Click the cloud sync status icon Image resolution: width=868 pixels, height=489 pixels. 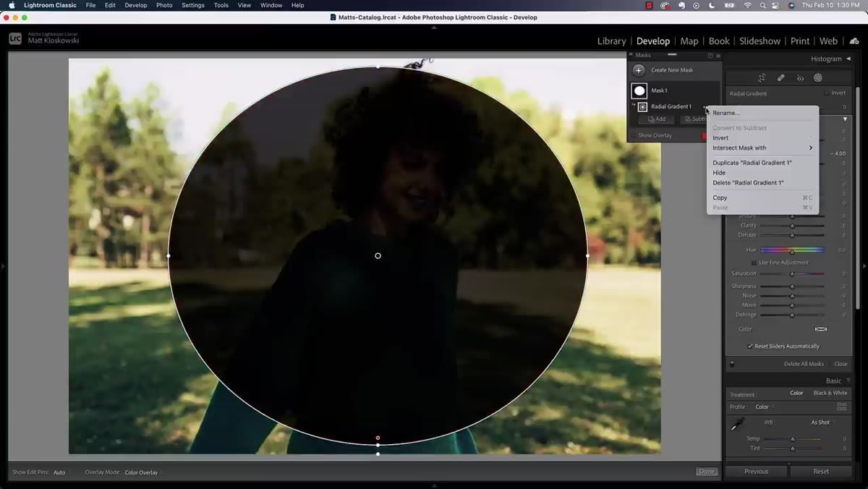click(x=854, y=41)
